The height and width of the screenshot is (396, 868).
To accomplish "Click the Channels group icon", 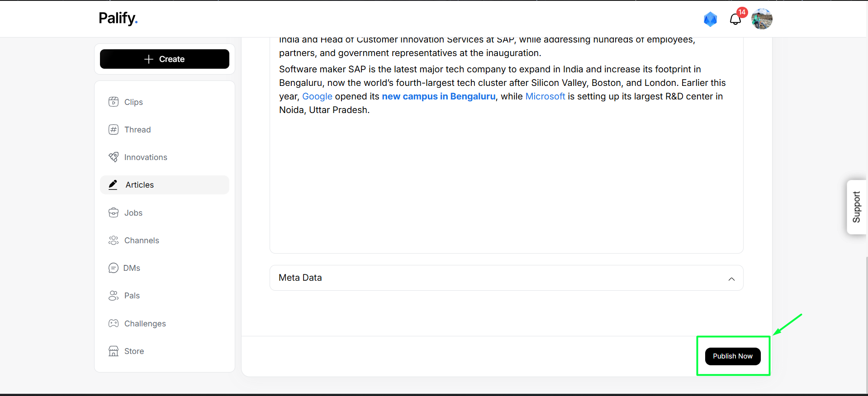I will pyautogui.click(x=114, y=240).
